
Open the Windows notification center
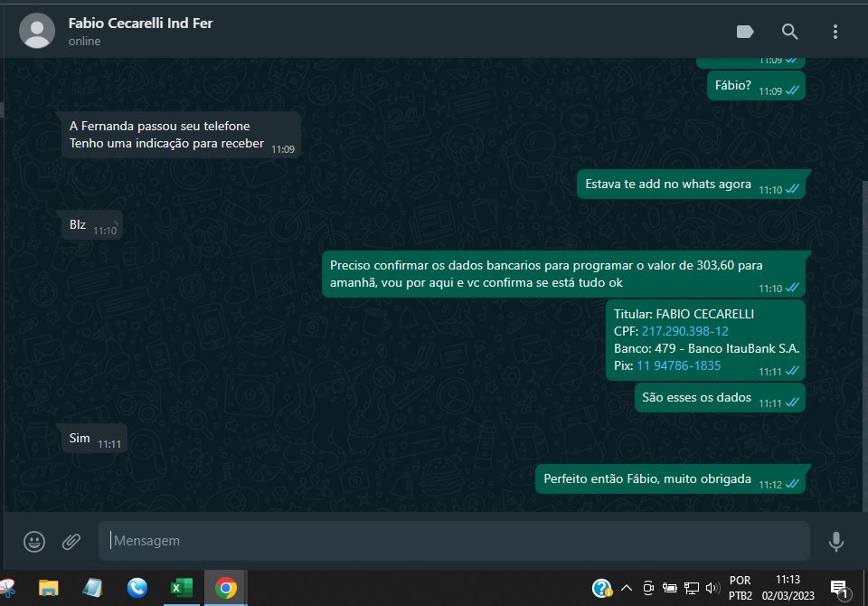(838, 589)
